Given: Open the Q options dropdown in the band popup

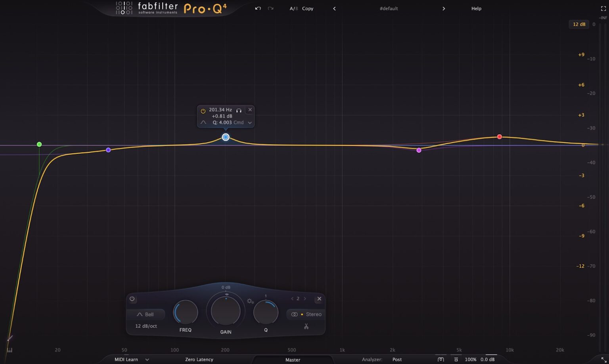Looking at the screenshot, I should (249, 122).
